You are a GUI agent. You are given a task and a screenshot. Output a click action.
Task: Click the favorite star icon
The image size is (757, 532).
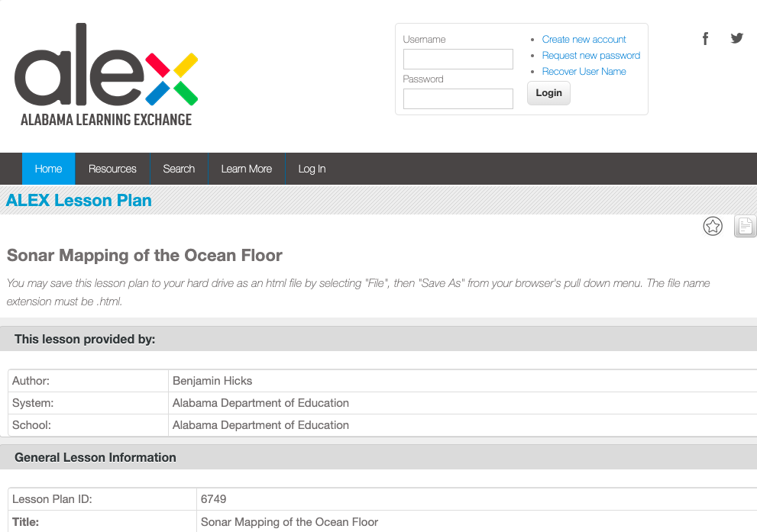click(713, 226)
